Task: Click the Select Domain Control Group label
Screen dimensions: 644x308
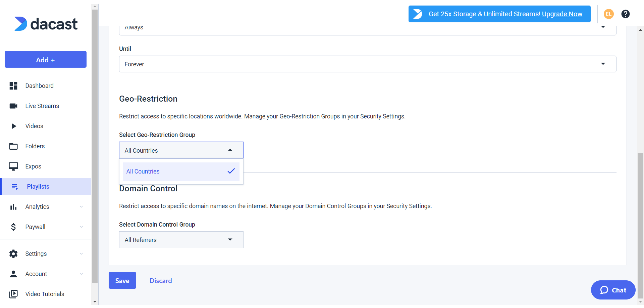Action: (157, 225)
